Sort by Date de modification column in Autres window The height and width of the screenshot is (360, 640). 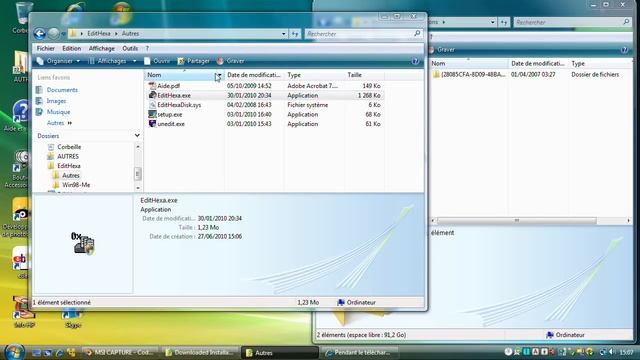click(x=253, y=75)
